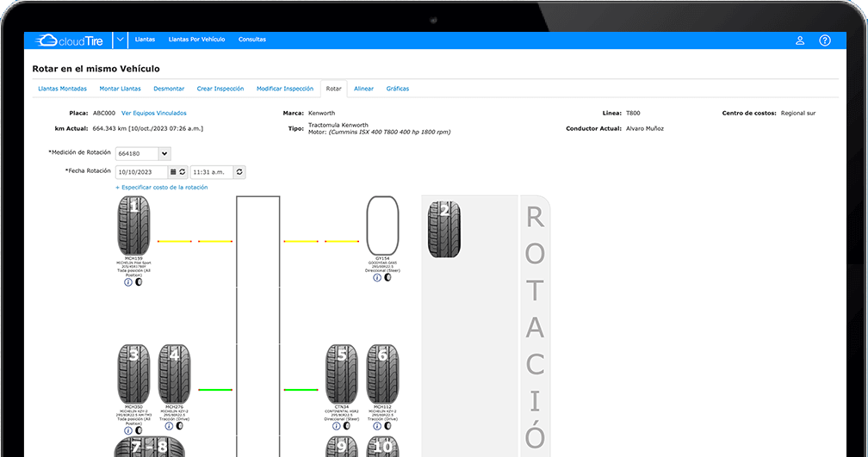Viewport: 868px width, 457px height.
Task: Expand the Medición de Rotación dropdown arrow
Action: point(164,154)
